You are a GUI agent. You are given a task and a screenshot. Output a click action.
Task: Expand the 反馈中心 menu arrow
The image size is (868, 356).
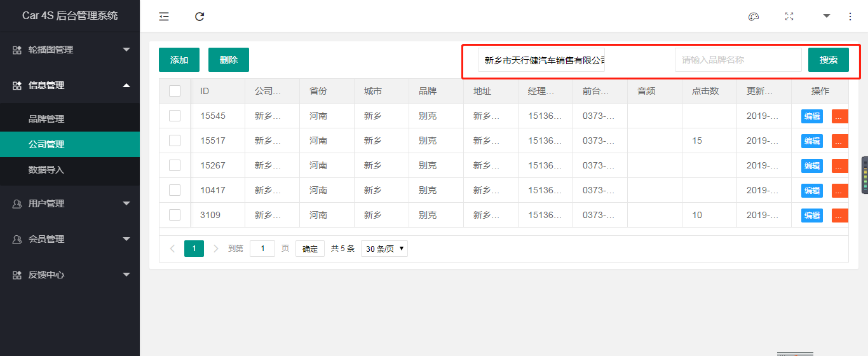pos(126,275)
